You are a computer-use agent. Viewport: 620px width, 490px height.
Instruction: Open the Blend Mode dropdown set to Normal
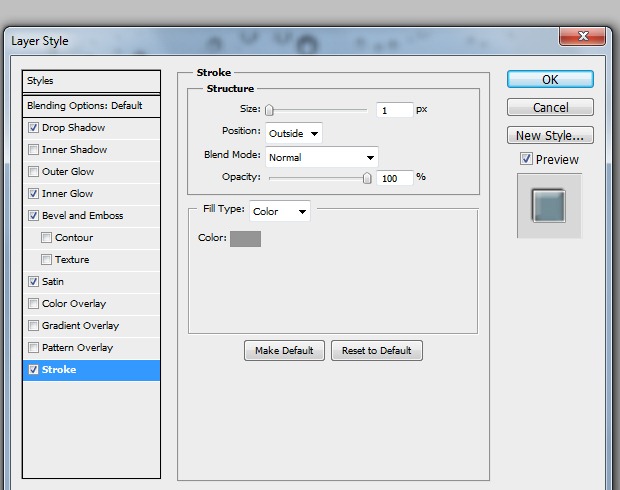[x=322, y=157]
